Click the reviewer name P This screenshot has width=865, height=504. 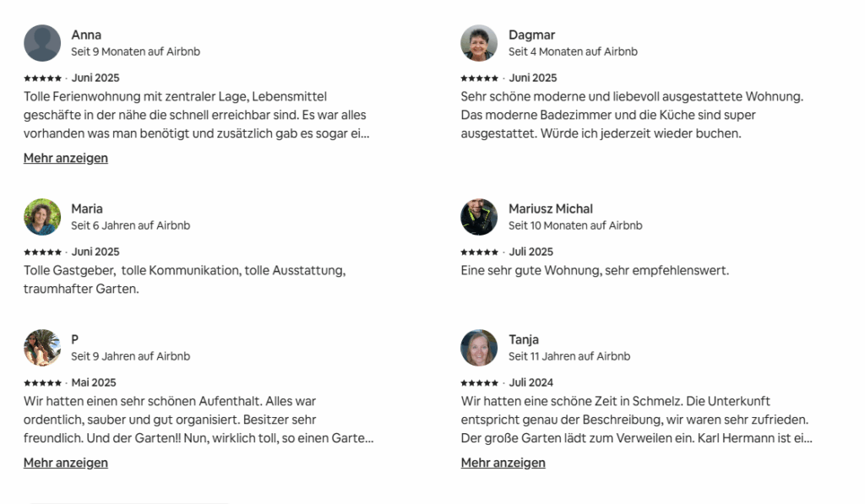75,339
